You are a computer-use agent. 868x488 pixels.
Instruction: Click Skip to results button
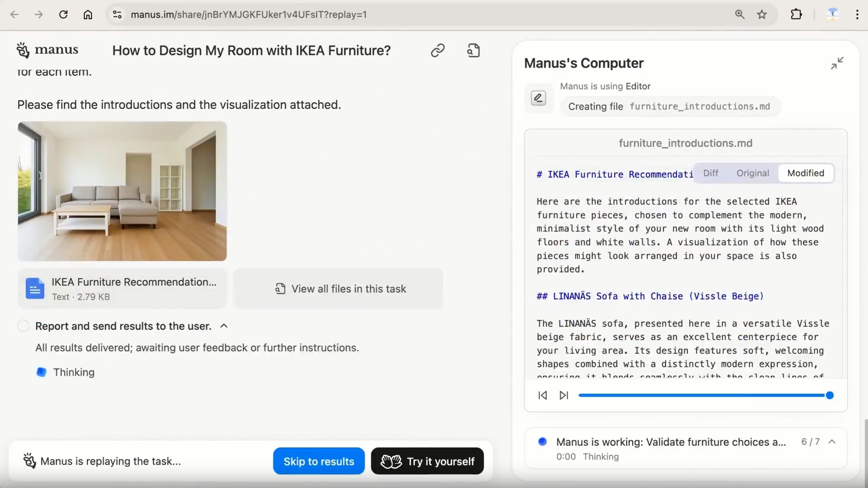(x=319, y=461)
